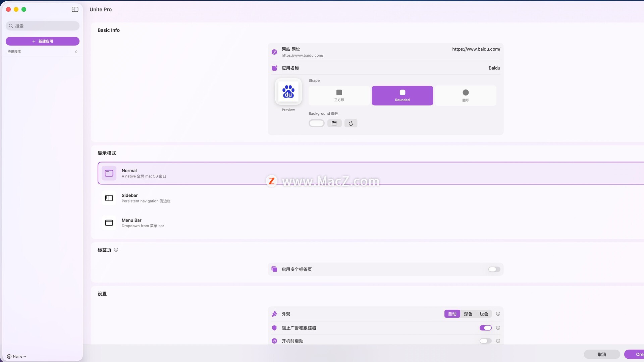This screenshot has width=644, height=362.
Task: Open the Background color swatch
Action: 316,123
